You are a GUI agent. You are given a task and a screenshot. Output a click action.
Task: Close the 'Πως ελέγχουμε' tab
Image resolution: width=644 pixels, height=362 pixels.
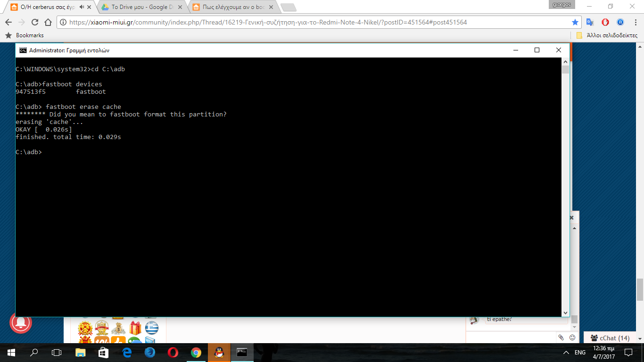(x=272, y=7)
